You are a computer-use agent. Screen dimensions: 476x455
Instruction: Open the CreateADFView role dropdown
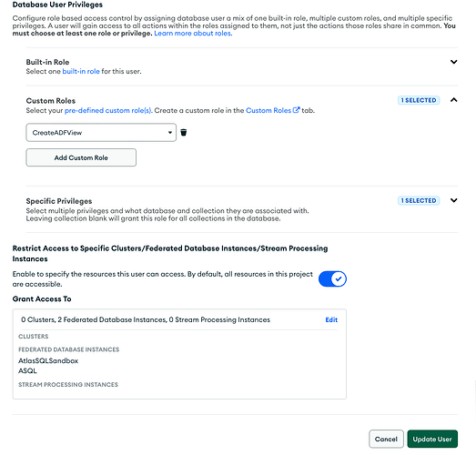101,132
